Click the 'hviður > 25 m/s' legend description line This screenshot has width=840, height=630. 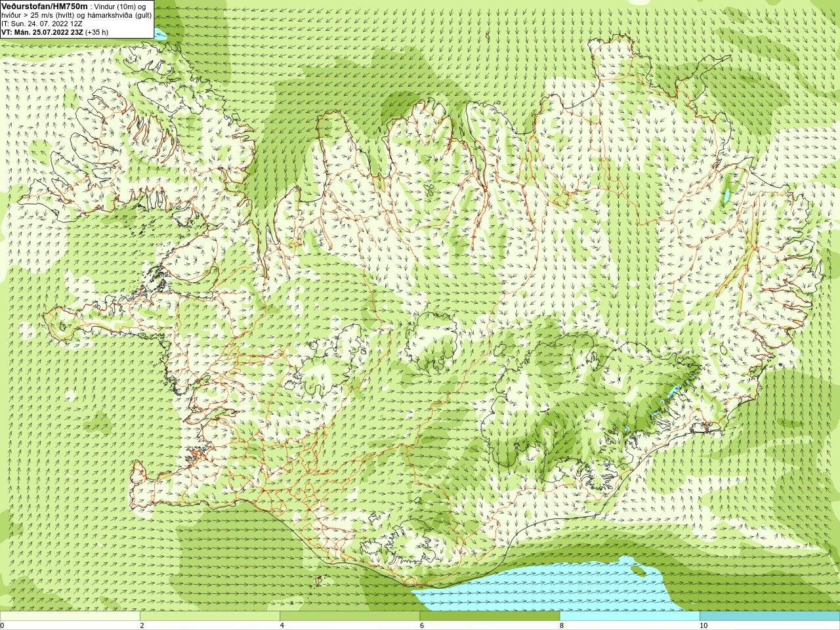pyautogui.click(x=77, y=15)
